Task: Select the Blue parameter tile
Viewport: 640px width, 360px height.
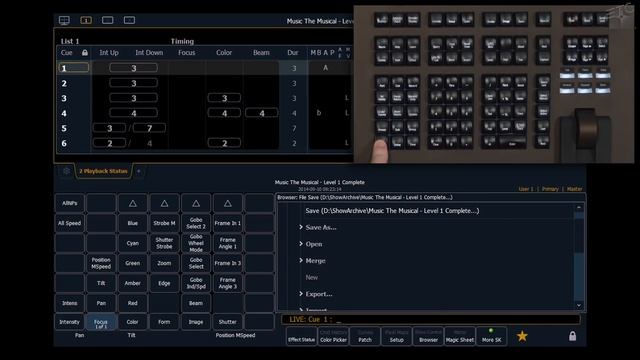Action: (133, 223)
